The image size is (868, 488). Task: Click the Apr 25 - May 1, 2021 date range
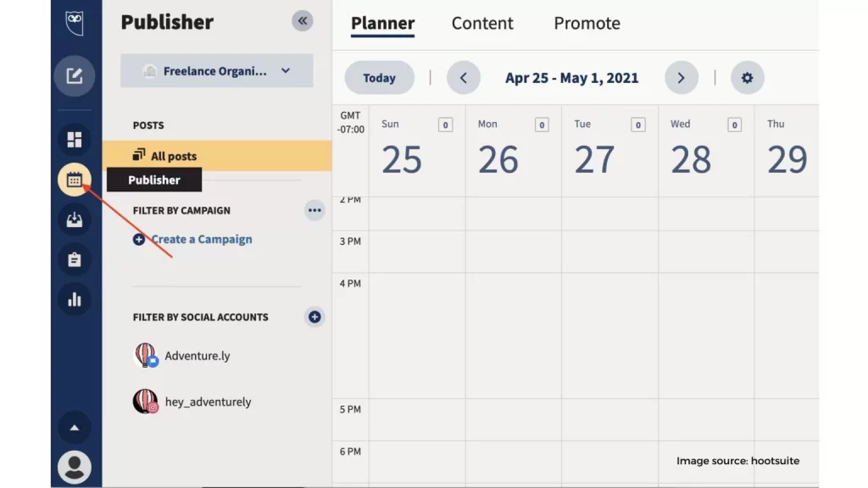pyautogui.click(x=572, y=78)
